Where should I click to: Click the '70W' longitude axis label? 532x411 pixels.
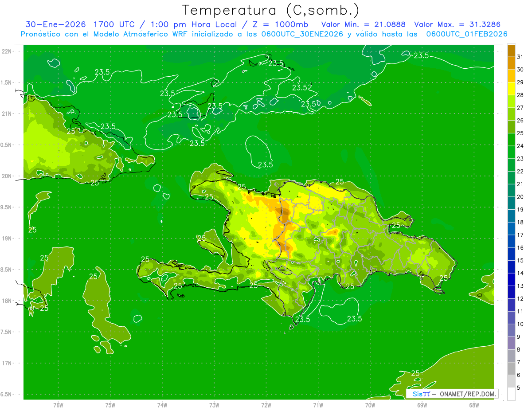370,405
